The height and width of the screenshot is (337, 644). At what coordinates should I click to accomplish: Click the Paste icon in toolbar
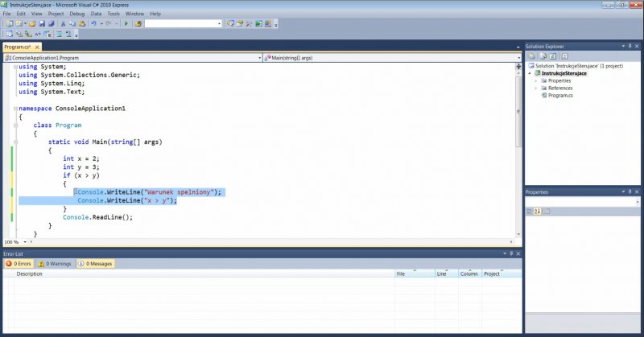tap(82, 24)
